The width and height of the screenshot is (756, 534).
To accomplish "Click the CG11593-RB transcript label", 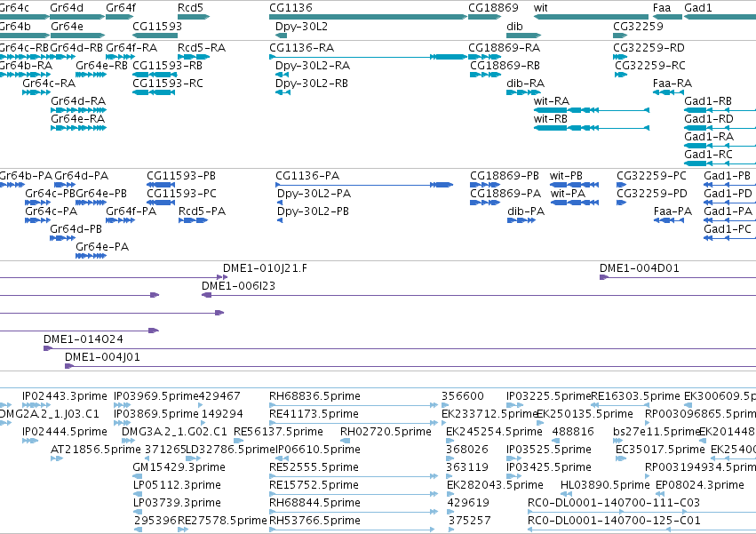I will pos(167,65).
